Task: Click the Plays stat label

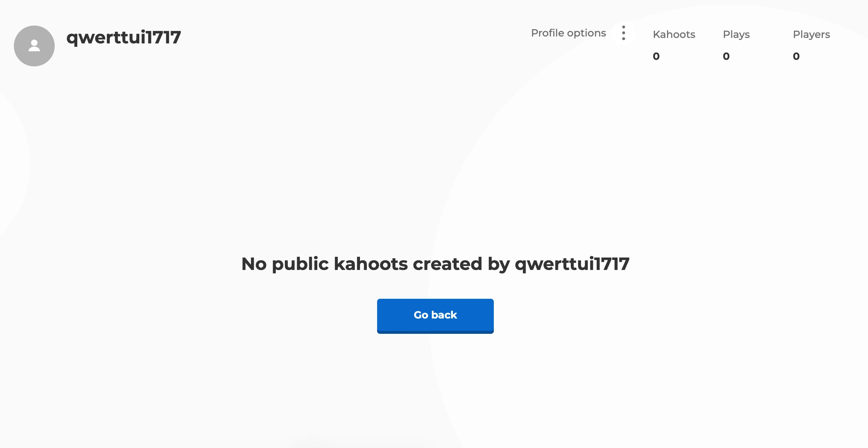Action: (x=736, y=35)
